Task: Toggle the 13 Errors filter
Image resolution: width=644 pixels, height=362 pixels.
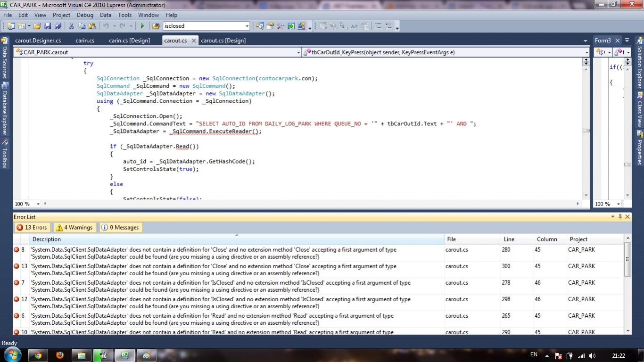Action: (x=32, y=227)
